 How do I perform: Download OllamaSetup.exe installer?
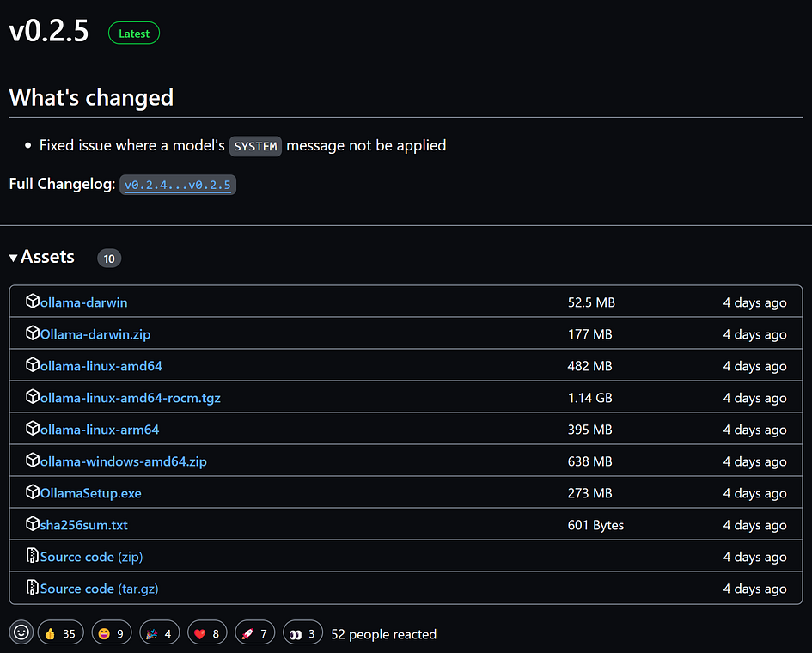[x=90, y=493]
